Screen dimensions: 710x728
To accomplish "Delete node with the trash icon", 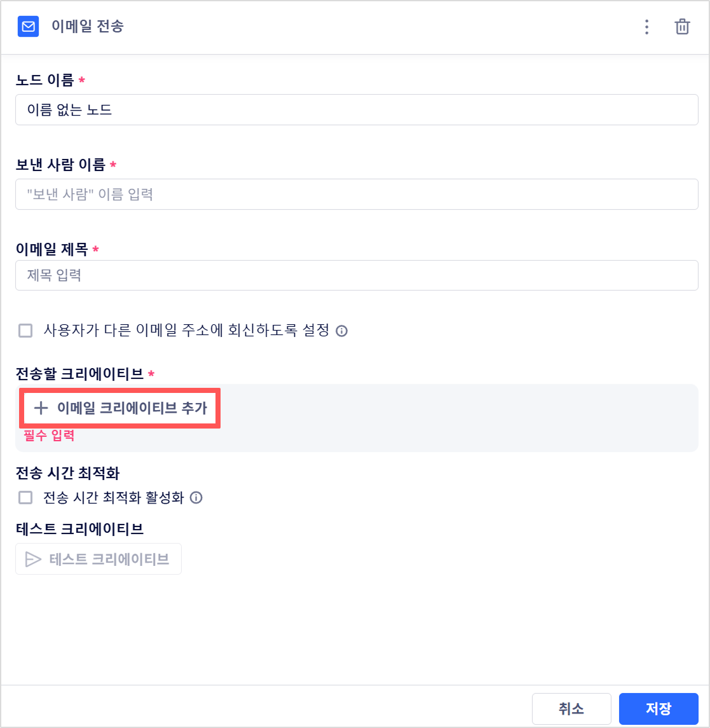I will pyautogui.click(x=681, y=27).
